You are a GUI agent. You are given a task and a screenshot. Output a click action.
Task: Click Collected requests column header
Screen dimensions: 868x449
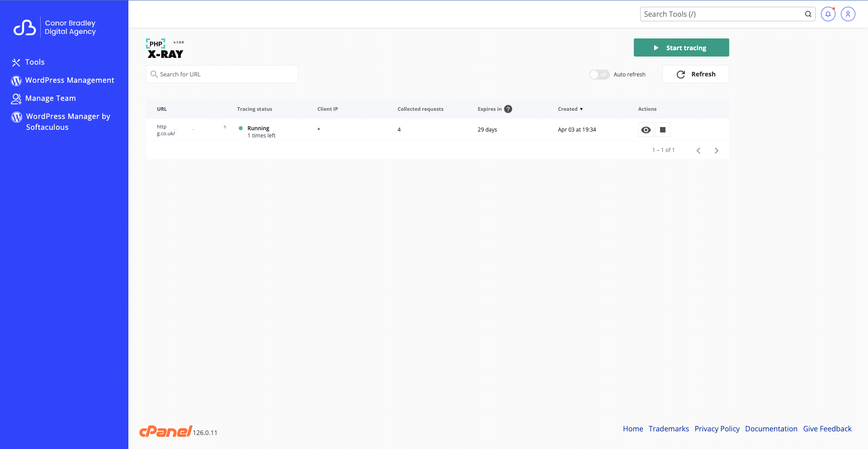tap(420, 109)
